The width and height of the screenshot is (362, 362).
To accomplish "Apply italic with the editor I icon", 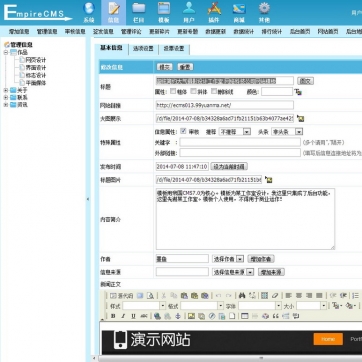I will 123,316.
